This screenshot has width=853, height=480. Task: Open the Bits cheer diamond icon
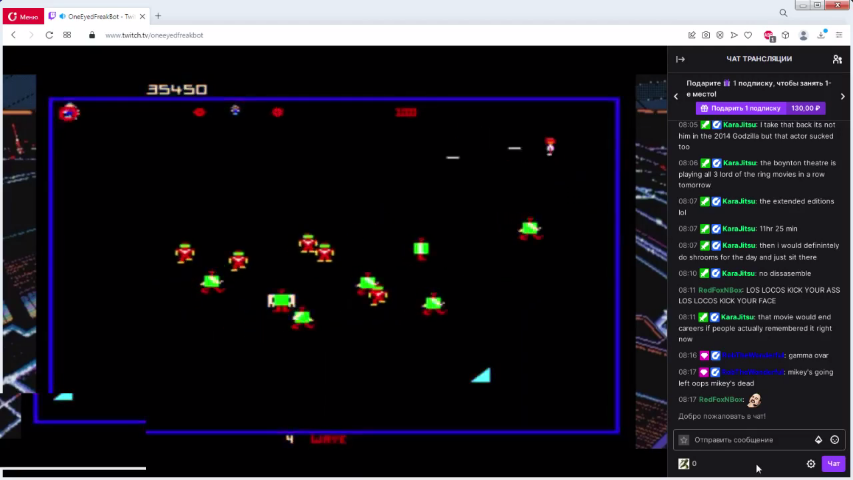[818, 440]
